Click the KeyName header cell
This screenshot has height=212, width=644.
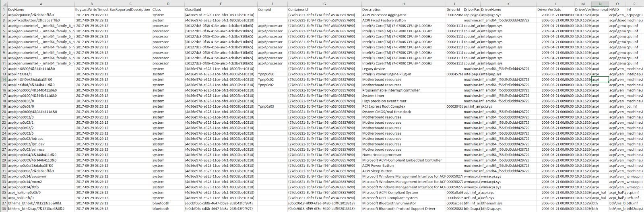tap(41, 9)
